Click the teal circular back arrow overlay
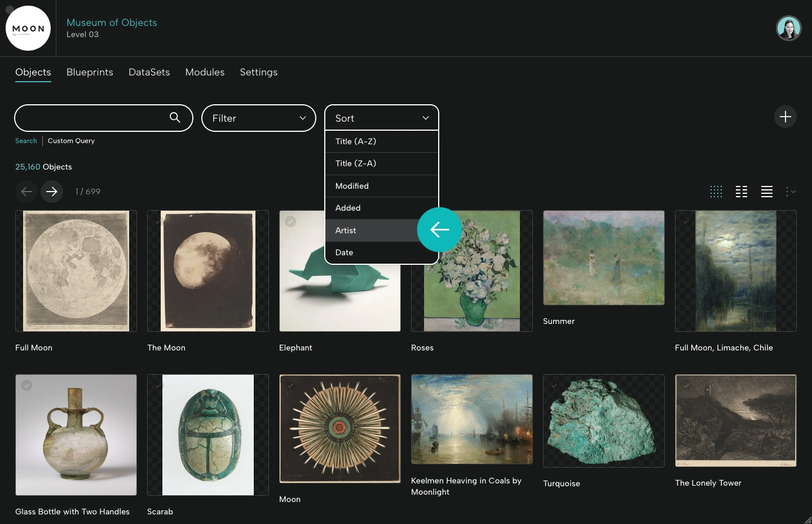The height and width of the screenshot is (524, 812). [439, 230]
